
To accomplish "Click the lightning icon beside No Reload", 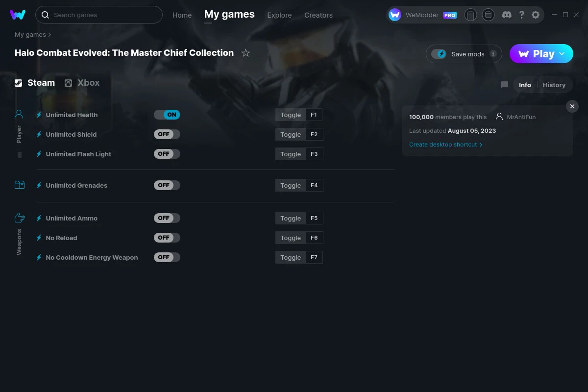I will [39, 238].
